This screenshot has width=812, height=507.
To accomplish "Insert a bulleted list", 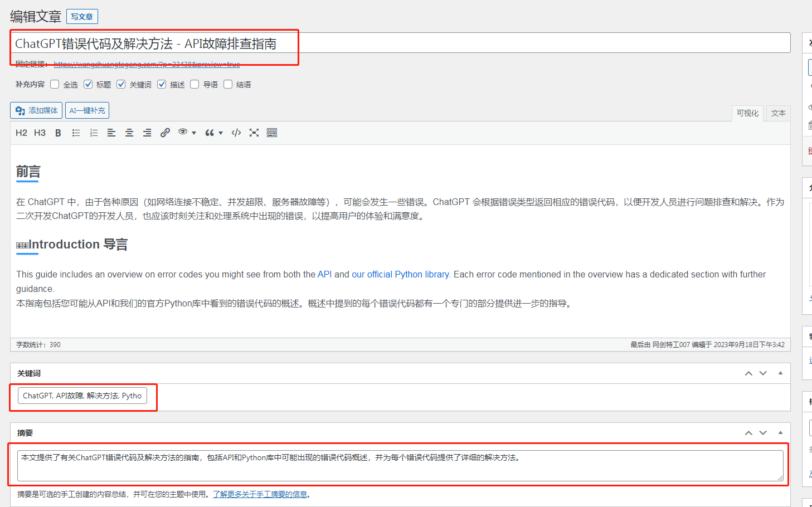I will (76, 133).
